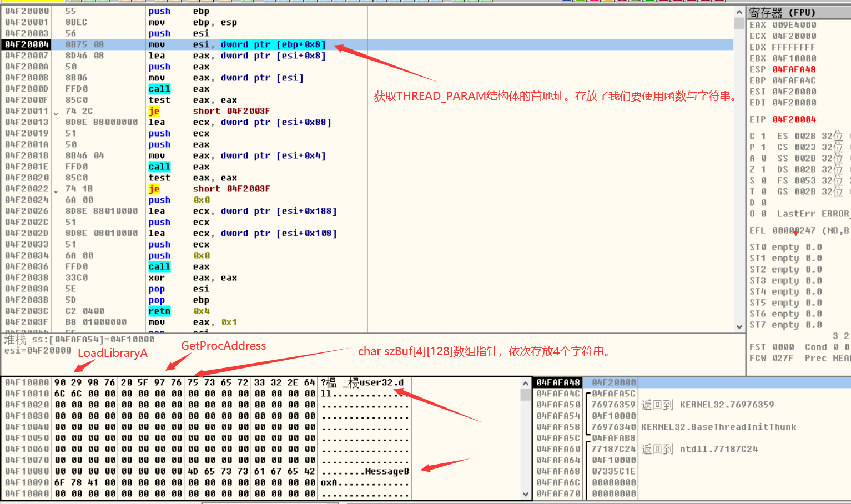Select mov eax [esi+0x4] row at 04F2001B
This screenshot has height=504, width=851.
[x=367, y=155]
